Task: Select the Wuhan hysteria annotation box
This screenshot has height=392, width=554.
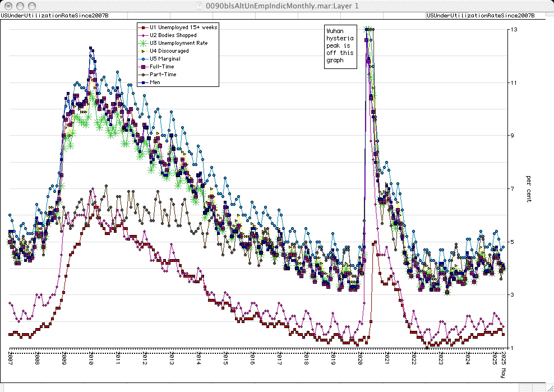Action: (x=340, y=47)
